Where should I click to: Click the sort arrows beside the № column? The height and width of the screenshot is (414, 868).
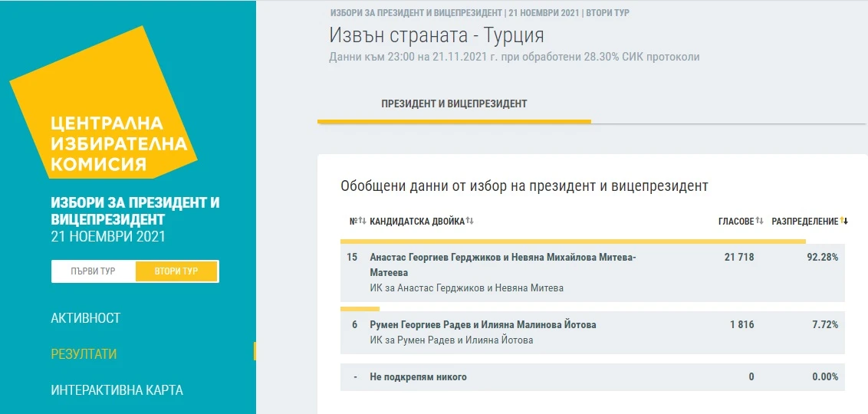pos(362,222)
